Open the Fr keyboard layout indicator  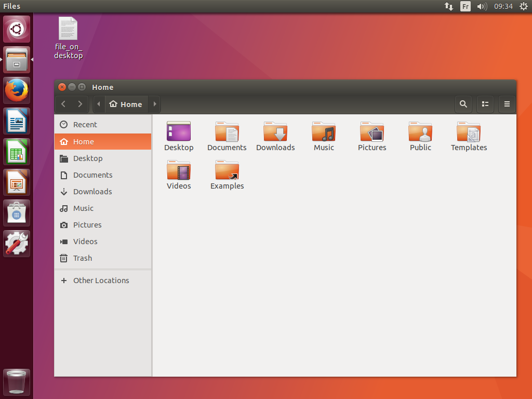[x=465, y=6]
